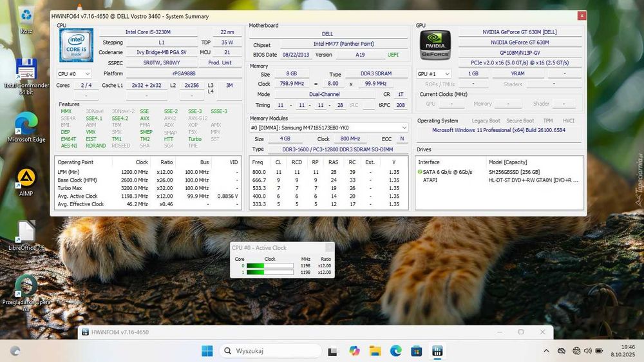Click the core 0 clock bar
This screenshot has width=644, height=362.
[x=270, y=266]
